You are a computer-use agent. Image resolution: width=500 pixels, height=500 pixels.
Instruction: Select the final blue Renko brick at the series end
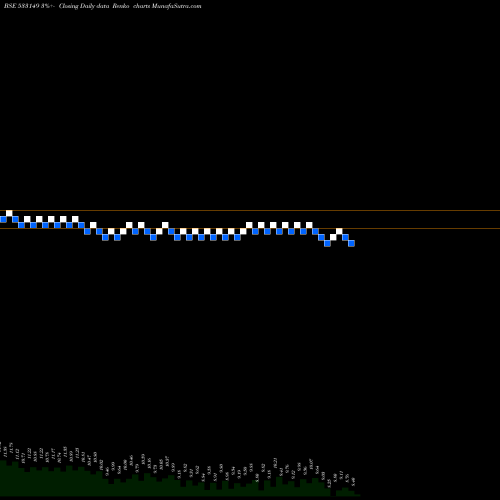[351, 243]
